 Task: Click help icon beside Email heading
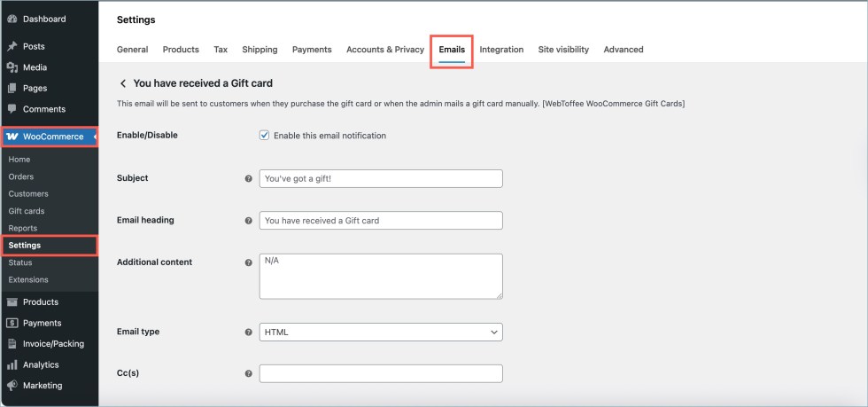[x=249, y=221]
